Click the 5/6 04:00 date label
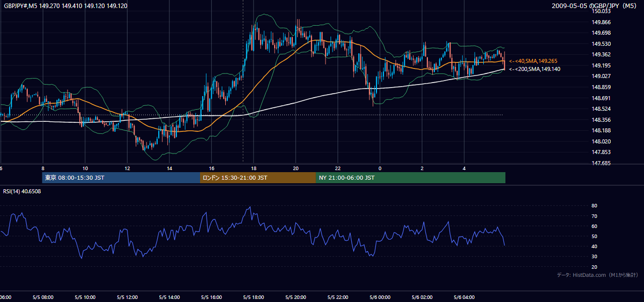644x302 pixels. [x=464, y=297]
